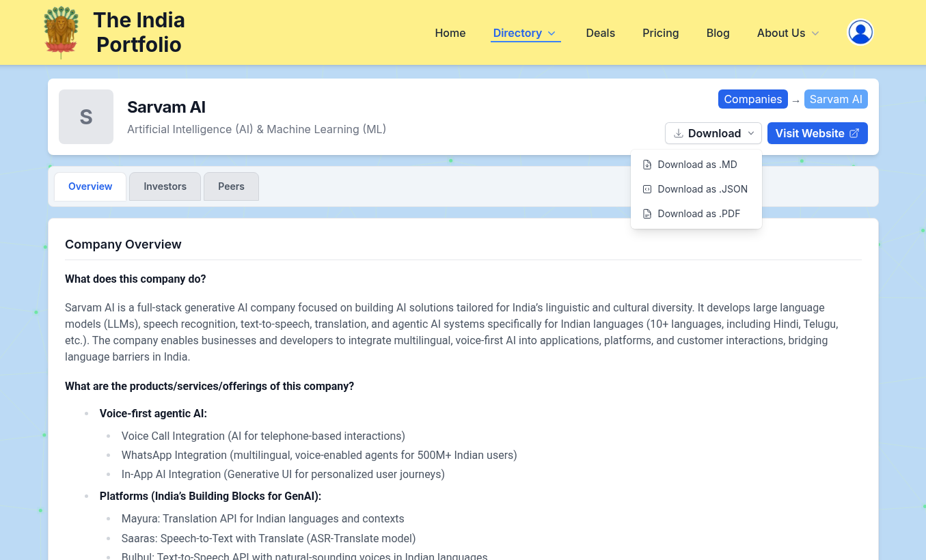Click the JSON file icon in download menu
This screenshot has height=560, width=926.
tap(647, 189)
